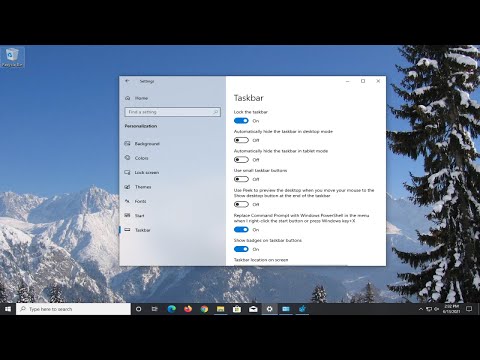Click the Taskbar page heading text

[249, 98]
